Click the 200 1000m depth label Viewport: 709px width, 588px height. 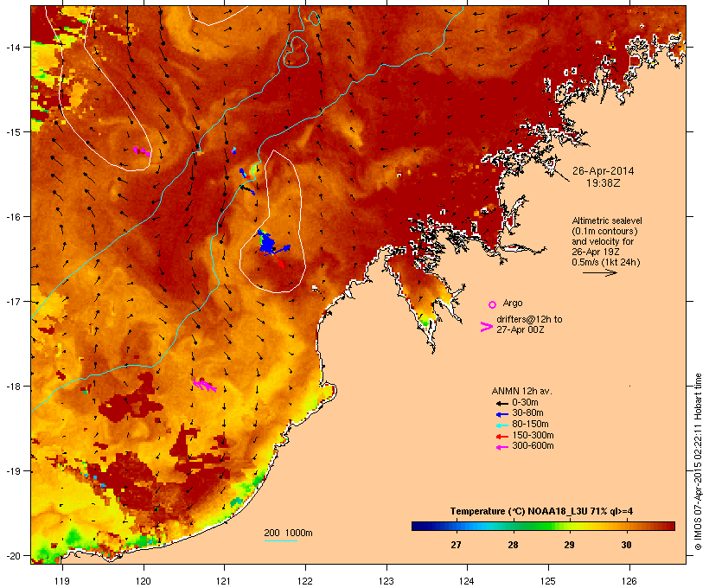click(x=288, y=533)
